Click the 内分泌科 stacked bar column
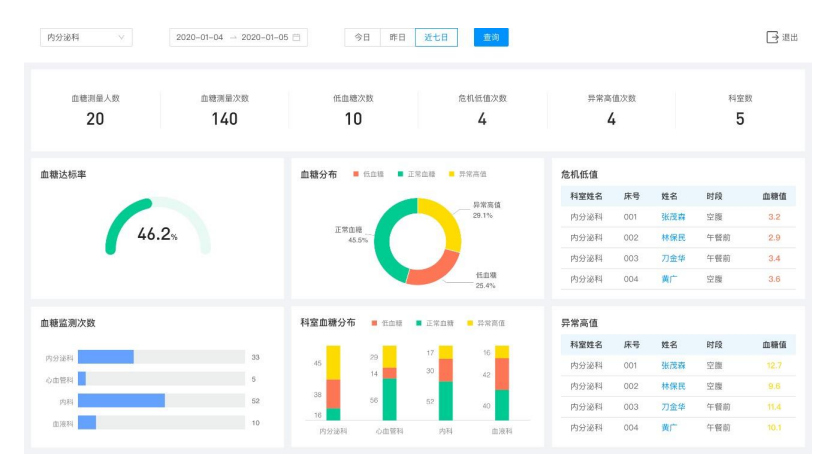 [x=333, y=383]
